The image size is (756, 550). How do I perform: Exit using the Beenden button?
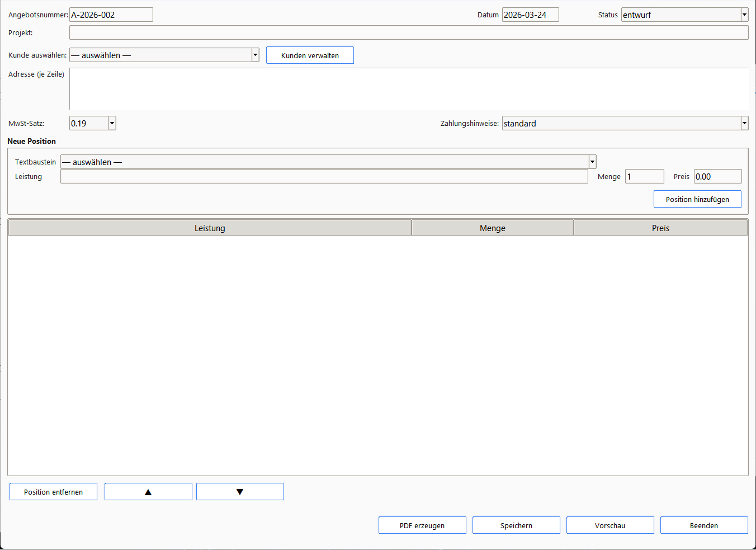(703, 525)
